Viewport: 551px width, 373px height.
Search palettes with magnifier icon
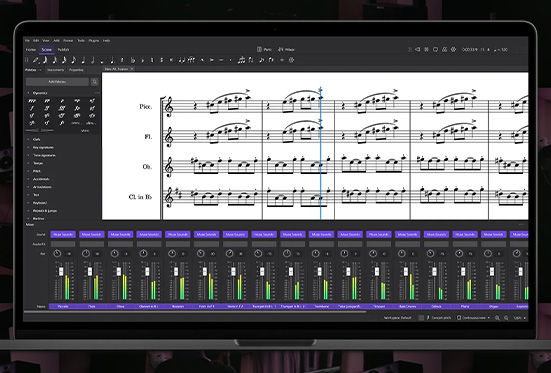[x=95, y=82]
